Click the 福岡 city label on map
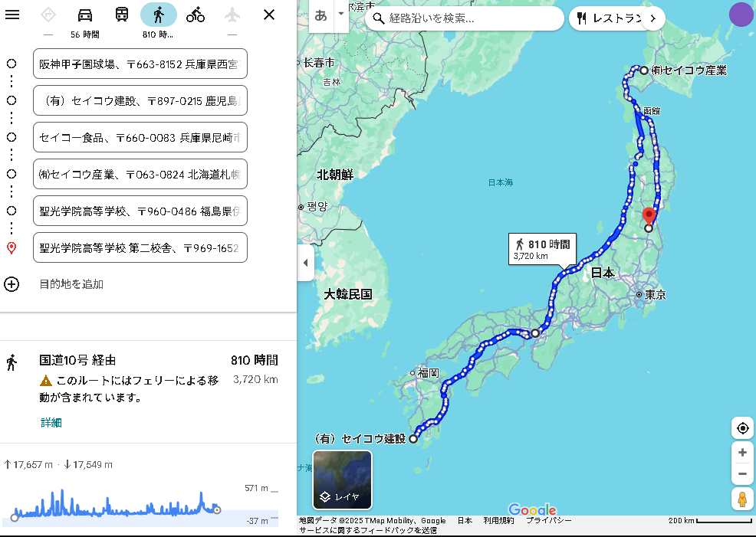The width and height of the screenshot is (756, 537). 428,373
